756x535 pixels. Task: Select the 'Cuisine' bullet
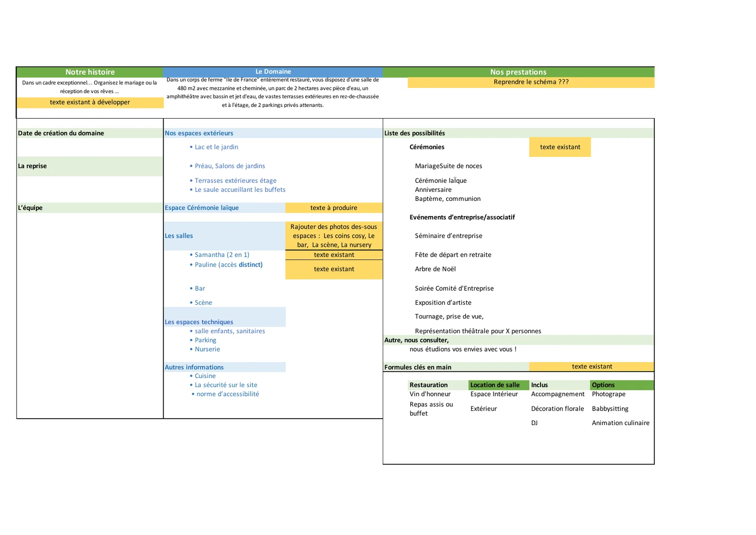point(203,376)
